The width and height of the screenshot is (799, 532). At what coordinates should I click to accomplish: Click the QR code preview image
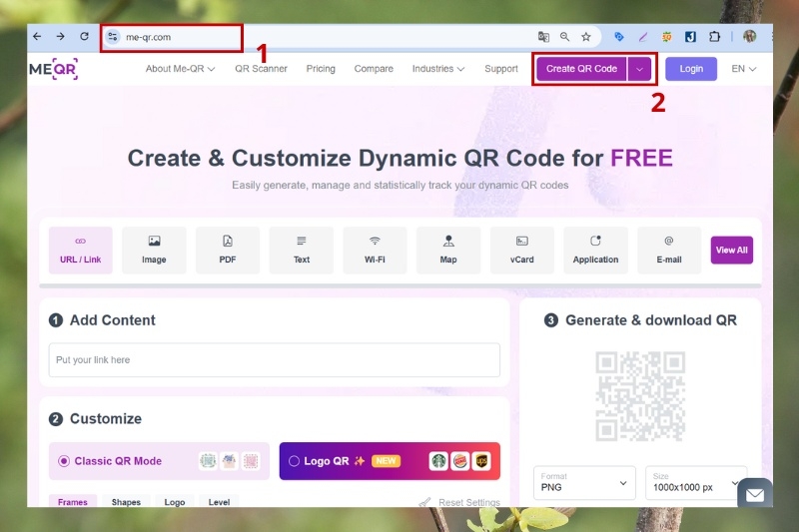tap(640, 396)
